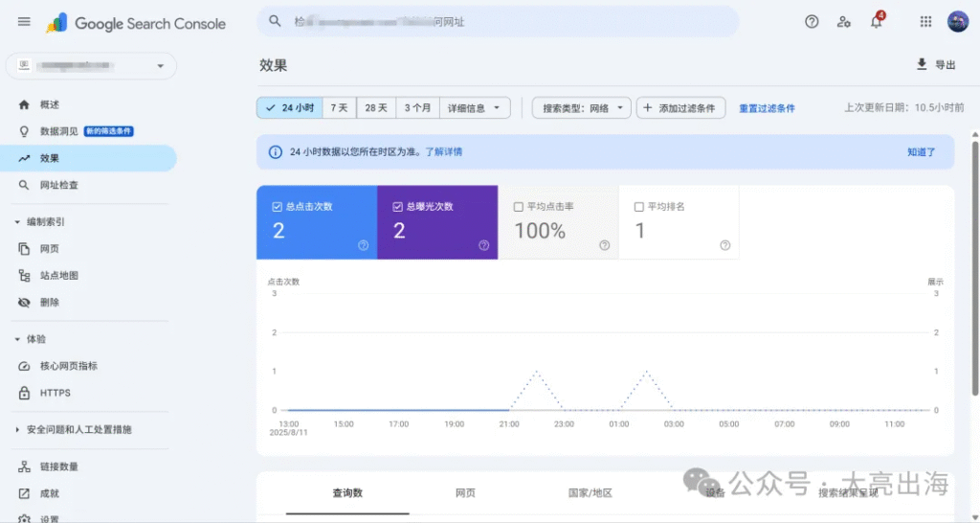Open the hamburger main menu

tap(24, 22)
